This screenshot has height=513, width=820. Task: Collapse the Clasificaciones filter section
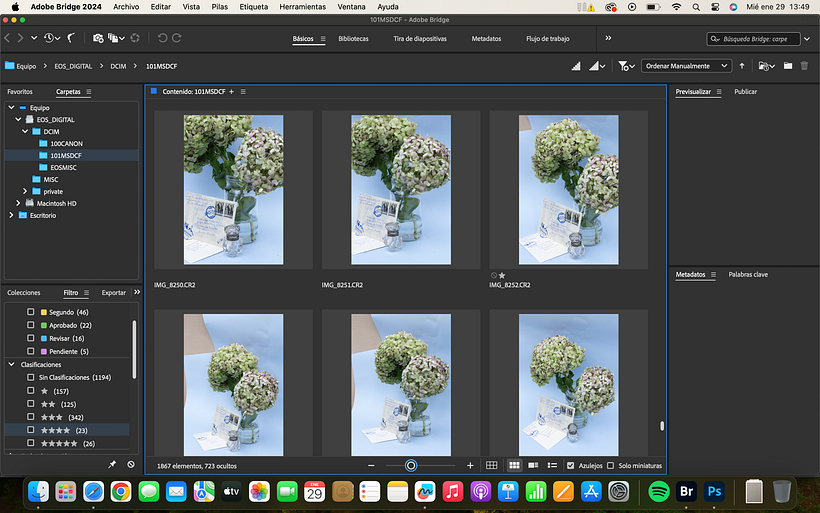[11, 364]
